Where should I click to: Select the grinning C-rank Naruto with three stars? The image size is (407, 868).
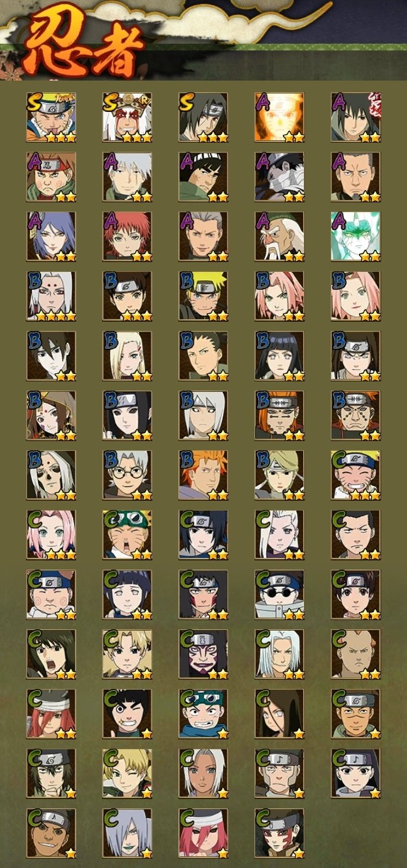click(355, 475)
